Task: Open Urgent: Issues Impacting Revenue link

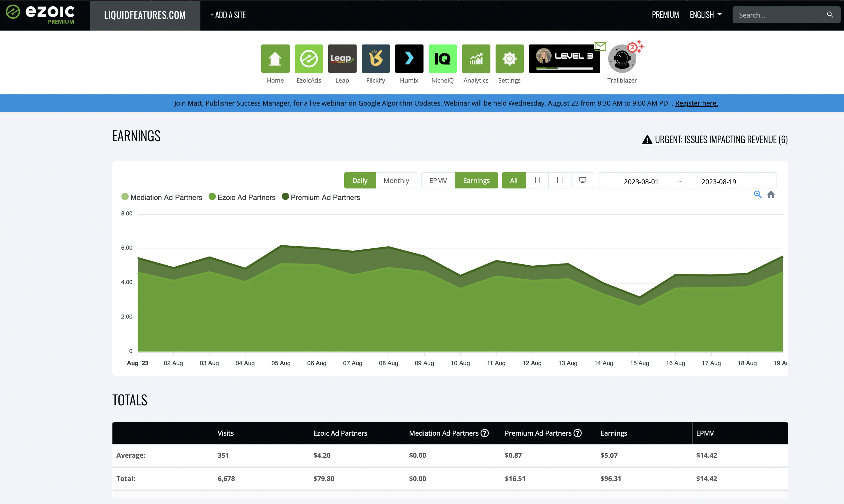Action: pyautogui.click(x=721, y=139)
